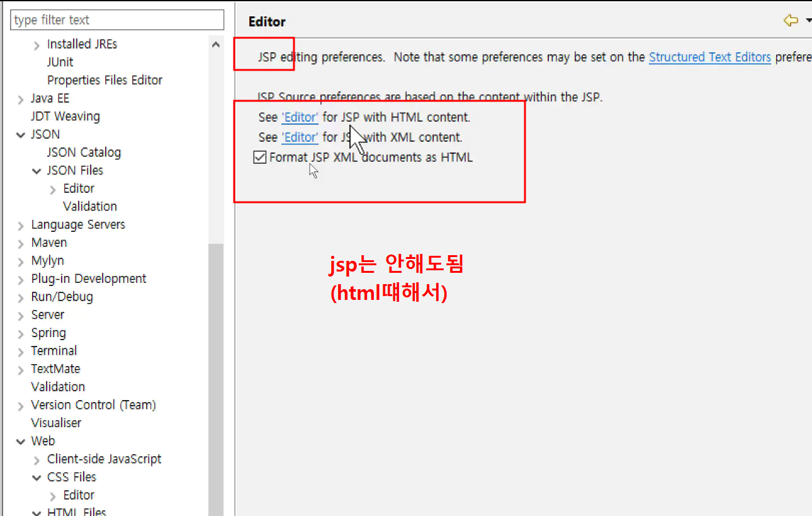The width and height of the screenshot is (812, 516).
Task: Select the Java EE label
Action: [x=50, y=98]
